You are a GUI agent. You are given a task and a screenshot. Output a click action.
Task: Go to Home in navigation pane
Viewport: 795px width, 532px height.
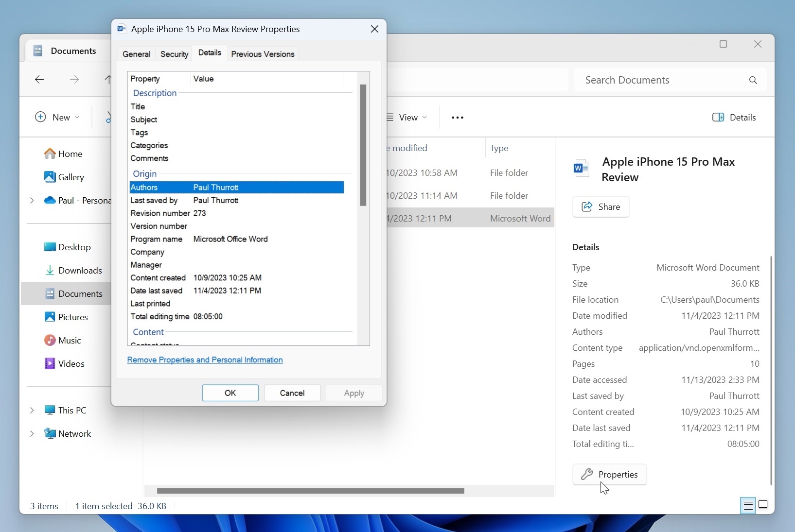70,154
